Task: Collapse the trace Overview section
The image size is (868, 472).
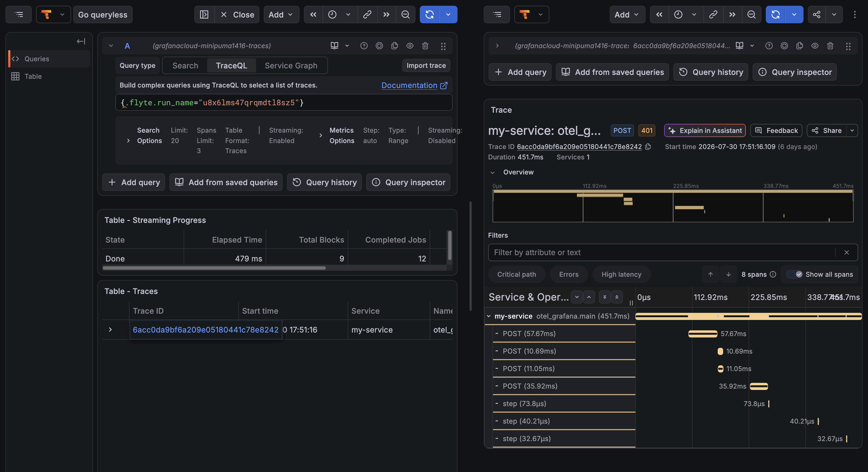Action: (x=493, y=172)
